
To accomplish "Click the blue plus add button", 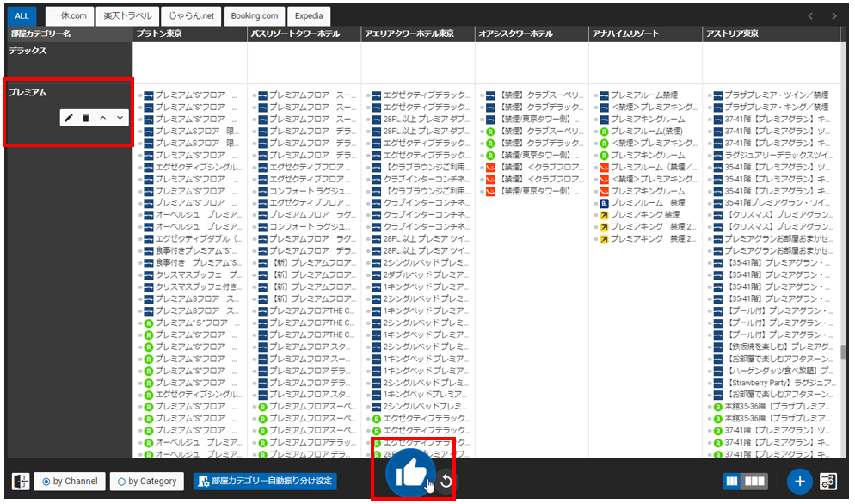I will (799, 481).
